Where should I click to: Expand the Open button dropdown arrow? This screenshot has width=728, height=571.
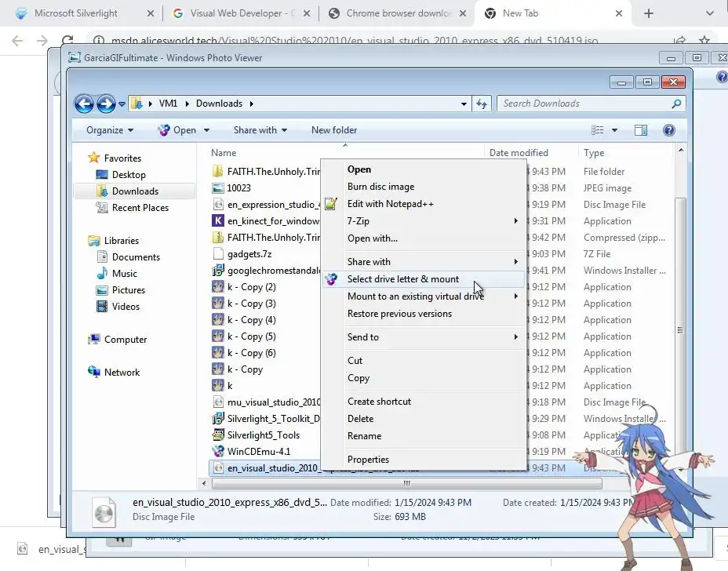pyautogui.click(x=206, y=130)
